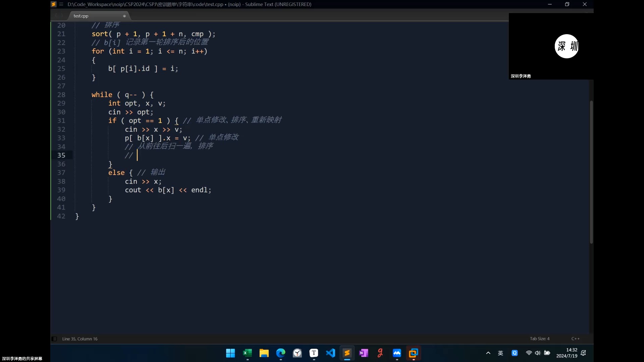Open the Windows Start menu
Image resolution: width=644 pixels, height=362 pixels.
tap(230, 353)
